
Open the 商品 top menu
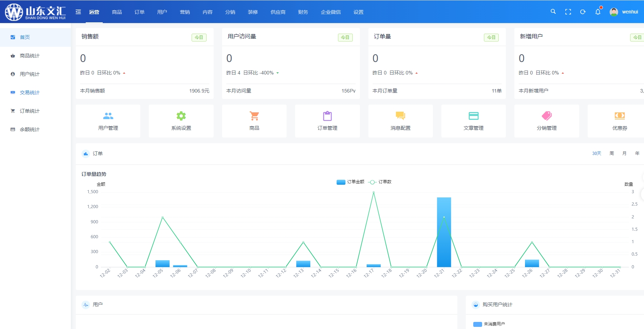coord(117,12)
